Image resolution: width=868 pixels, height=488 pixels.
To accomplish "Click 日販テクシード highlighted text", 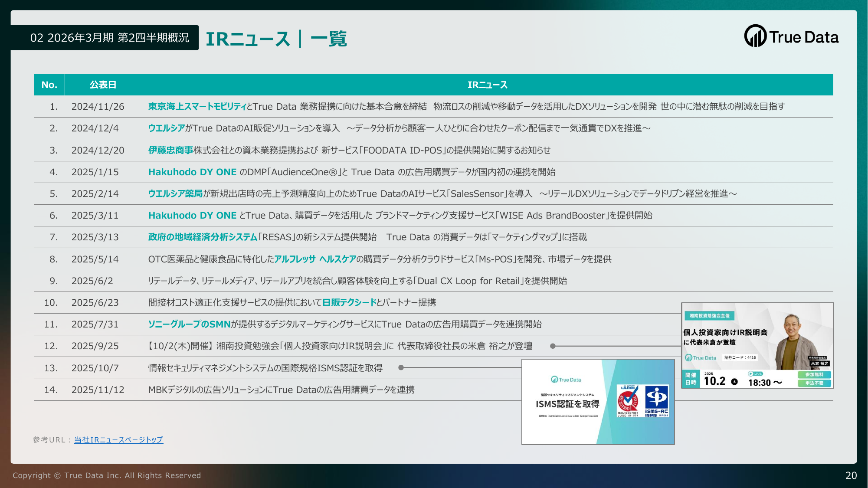I will coord(349,302).
